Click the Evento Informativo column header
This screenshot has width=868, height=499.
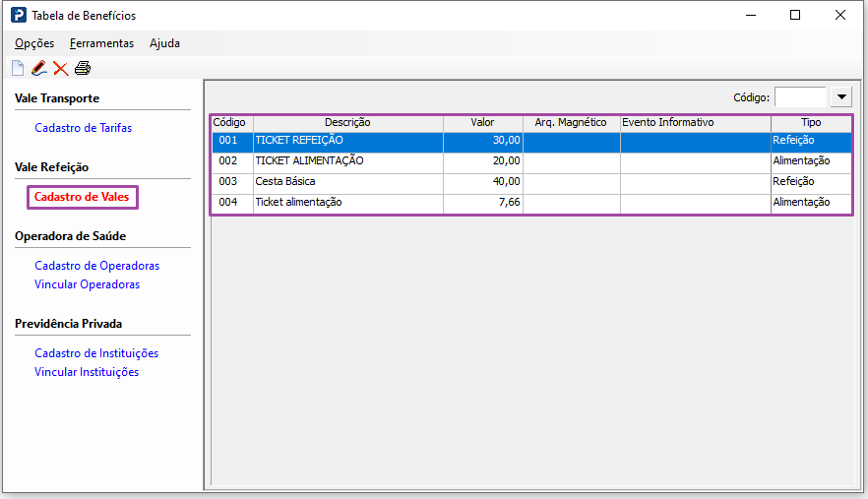coord(695,122)
